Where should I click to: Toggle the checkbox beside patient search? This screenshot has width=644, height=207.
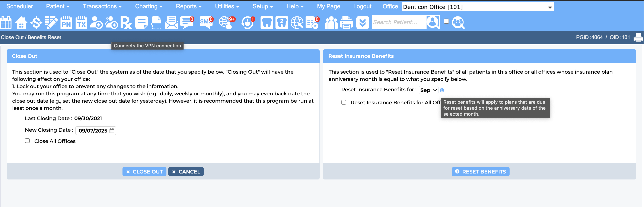(446, 21)
